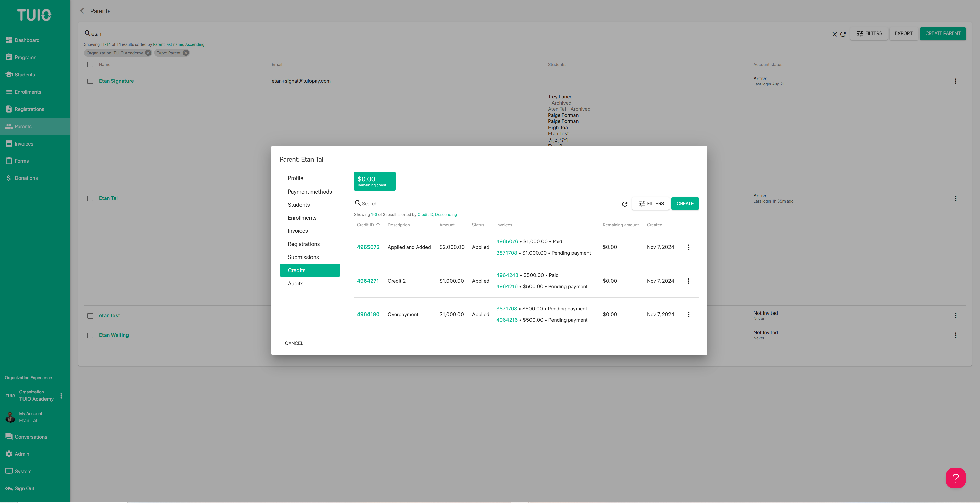Open My Account Etan Tal avatar
The width and height of the screenshot is (980, 503).
[10, 417]
